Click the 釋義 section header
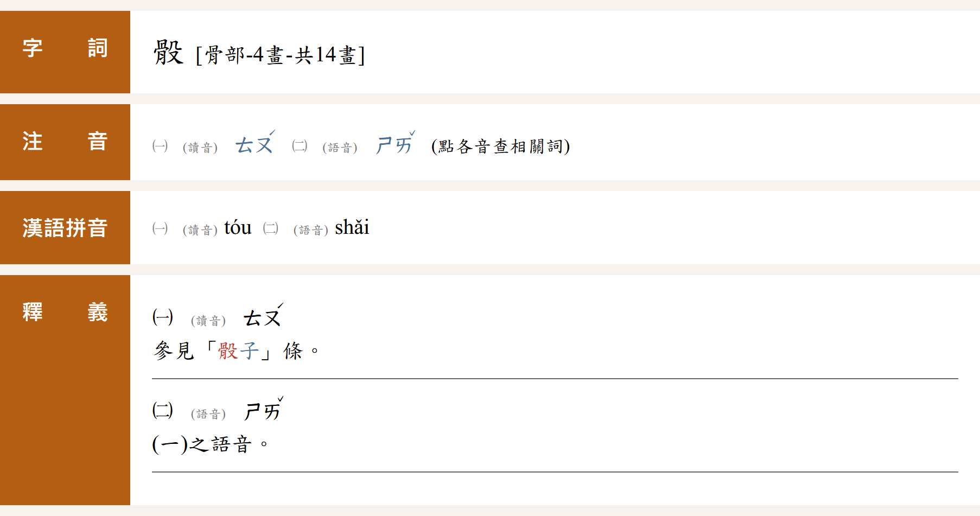The height and width of the screenshot is (516, 980). 65,313
